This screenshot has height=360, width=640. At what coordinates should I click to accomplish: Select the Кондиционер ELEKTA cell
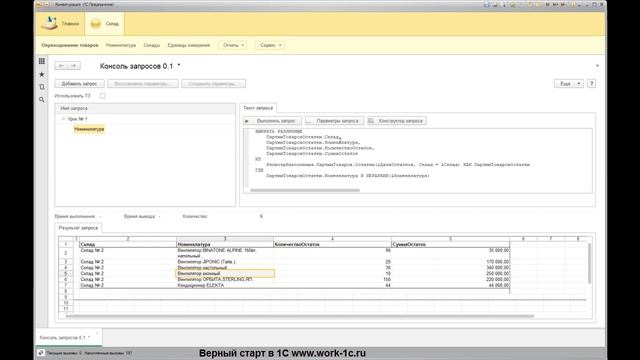click(225, 285)
